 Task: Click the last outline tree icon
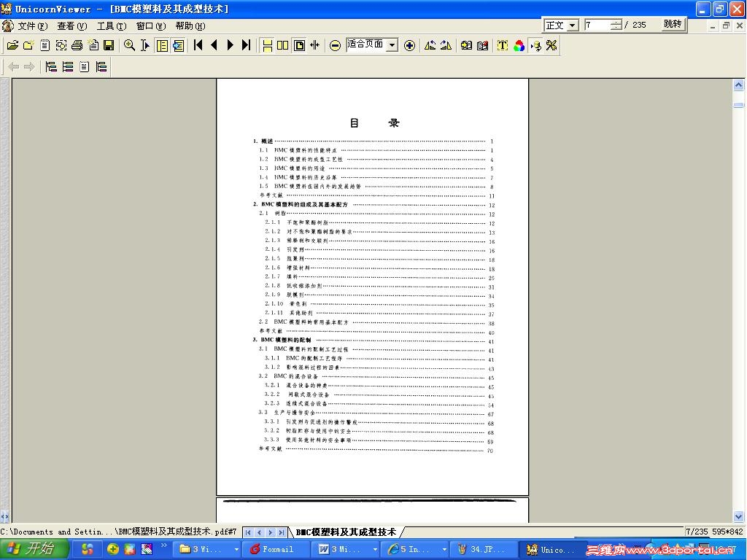coord(101,66)
